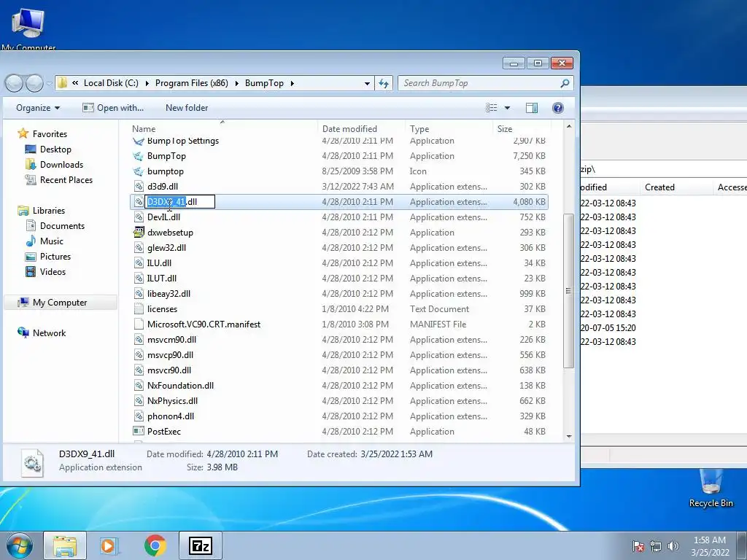Open Windows Media Player from taskbar
Viewport: 747px width, 560px height.
click(x=109, y=545)
